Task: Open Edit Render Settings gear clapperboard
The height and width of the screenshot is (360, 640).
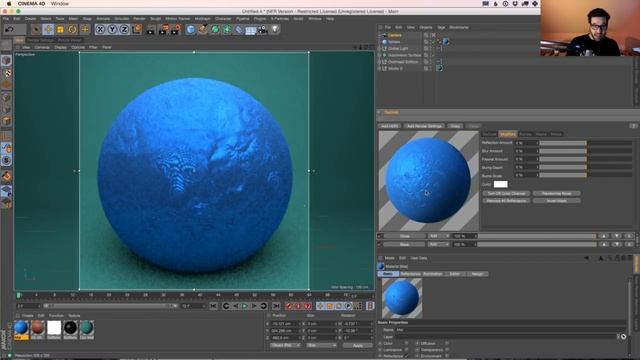Action: click(x=176, y=29)
